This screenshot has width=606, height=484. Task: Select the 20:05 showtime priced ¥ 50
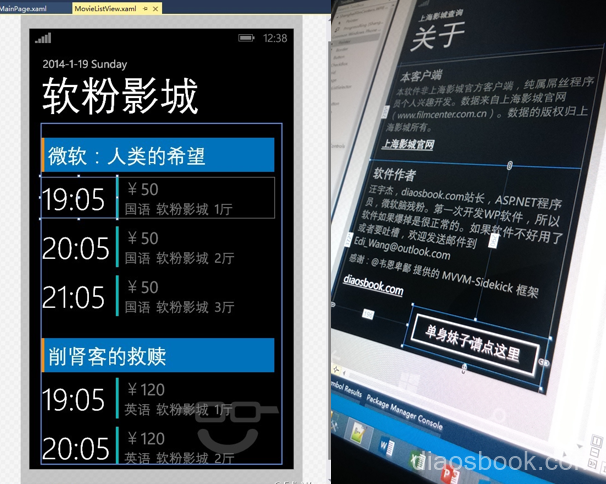pyautogui.click(x=76, y=248)
